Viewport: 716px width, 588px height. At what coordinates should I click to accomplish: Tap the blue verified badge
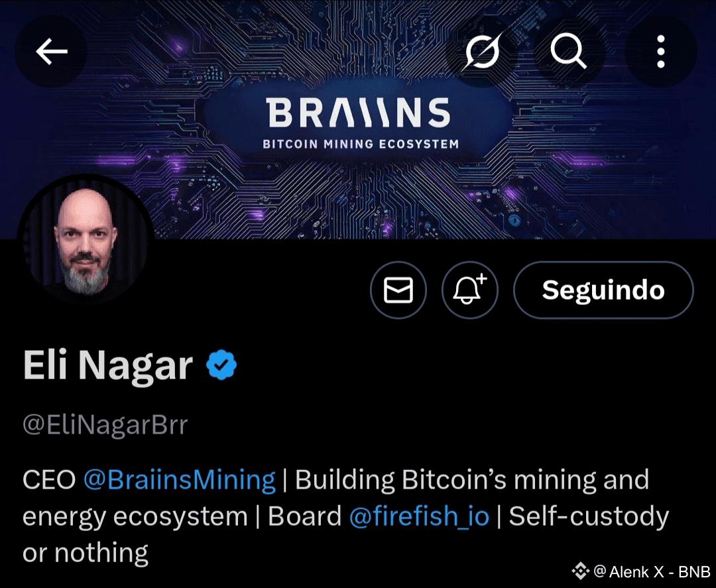point(221,365)
